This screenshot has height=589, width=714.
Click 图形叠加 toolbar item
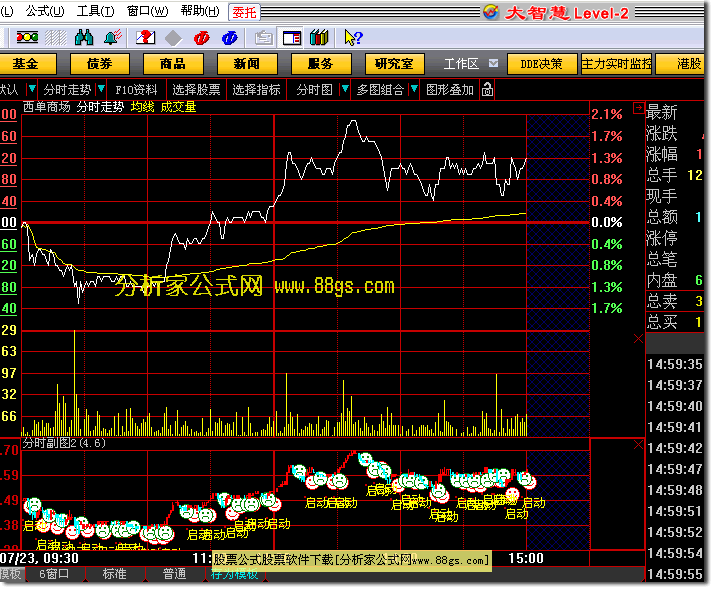pyautogui.click(x=450, y=90)
